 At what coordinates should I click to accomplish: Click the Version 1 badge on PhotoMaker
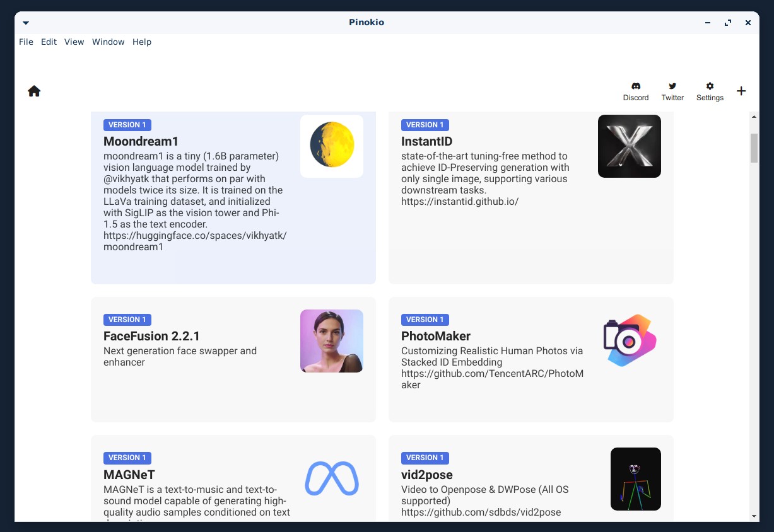pos(425,320)
